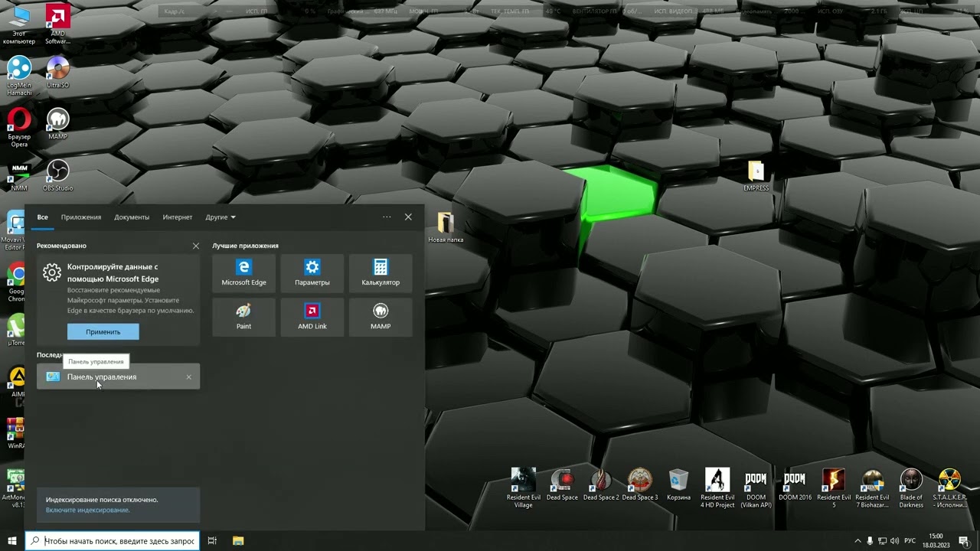
Task: Launch Калькулятор from top apps
Action: point(381,272)
